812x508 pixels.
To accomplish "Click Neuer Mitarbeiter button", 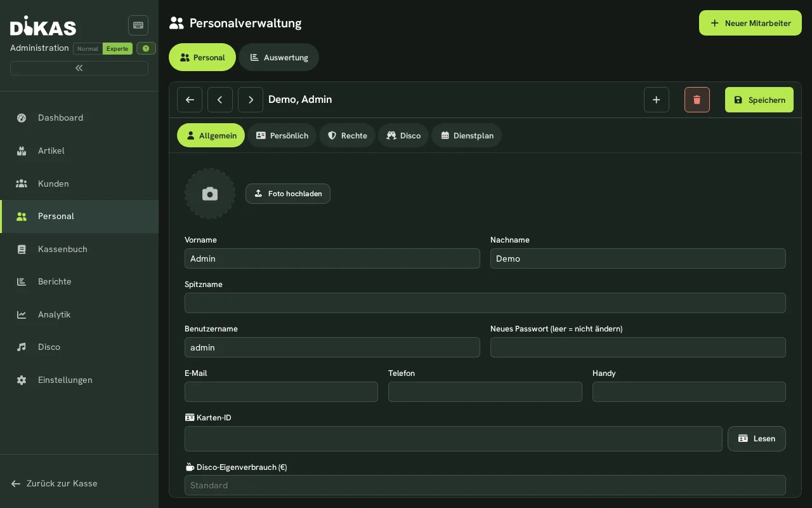I will pos(750,23).
